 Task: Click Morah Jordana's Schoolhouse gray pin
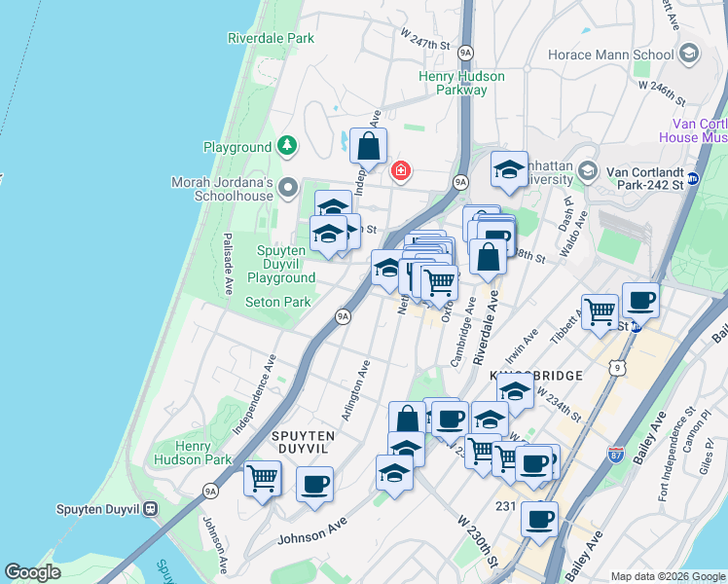tap(288, 189)
